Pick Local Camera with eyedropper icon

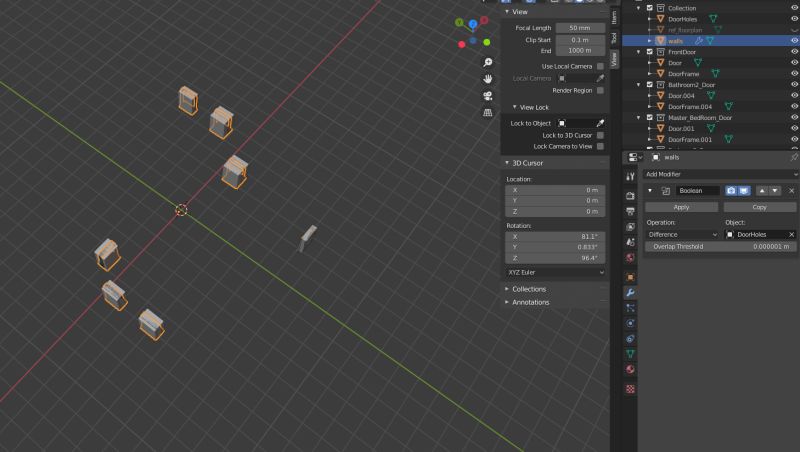(600, 79)
